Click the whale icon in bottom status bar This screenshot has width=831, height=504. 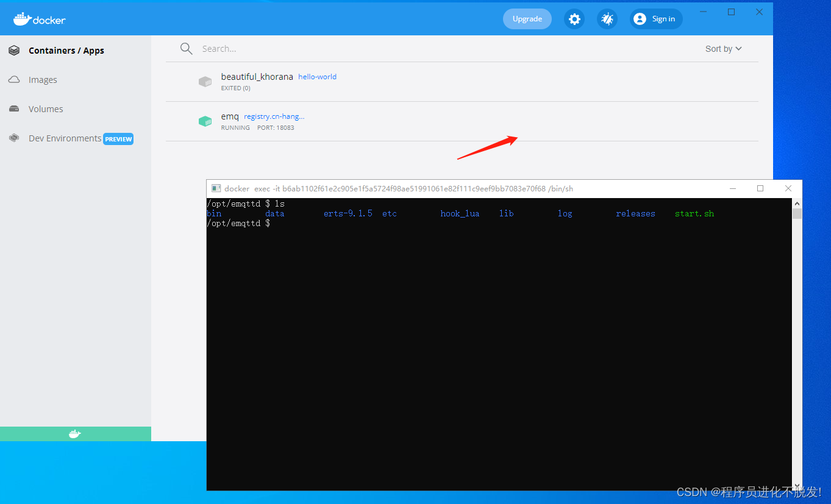pyautogui.click(x=75, y=434)
